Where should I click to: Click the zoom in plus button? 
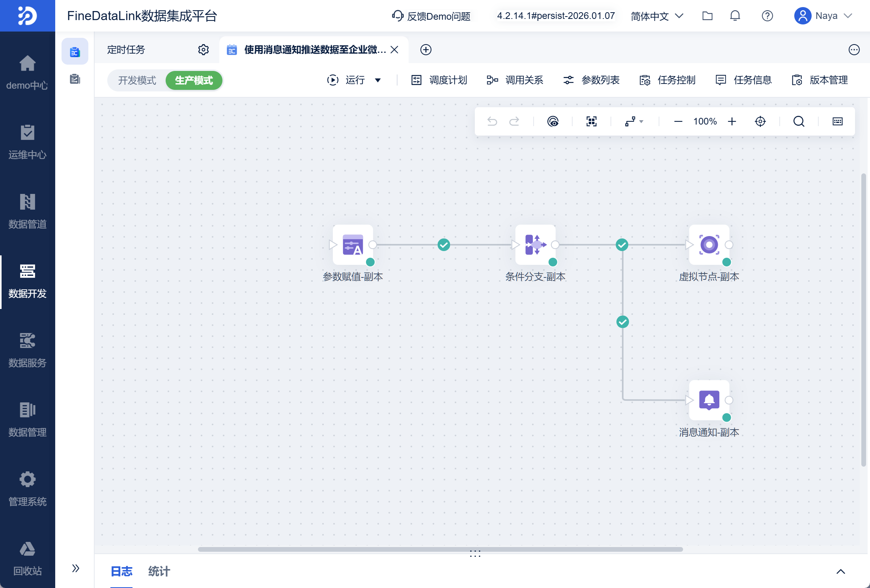point(732,121)
